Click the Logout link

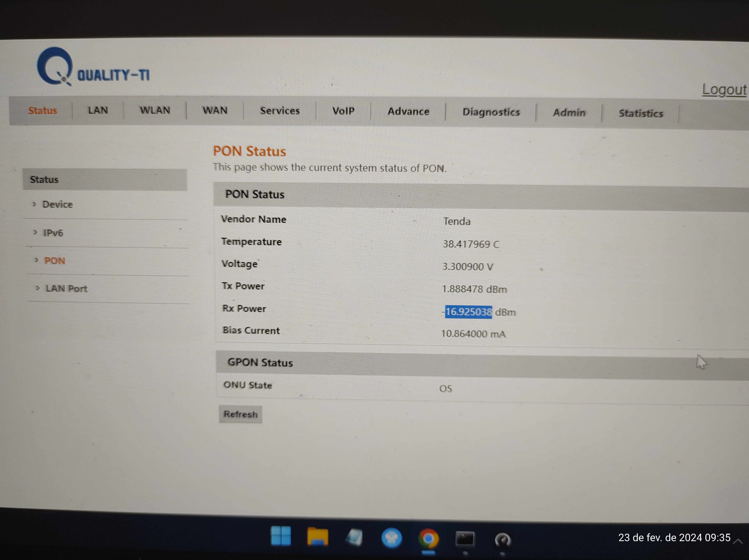(x=724, y=90)
